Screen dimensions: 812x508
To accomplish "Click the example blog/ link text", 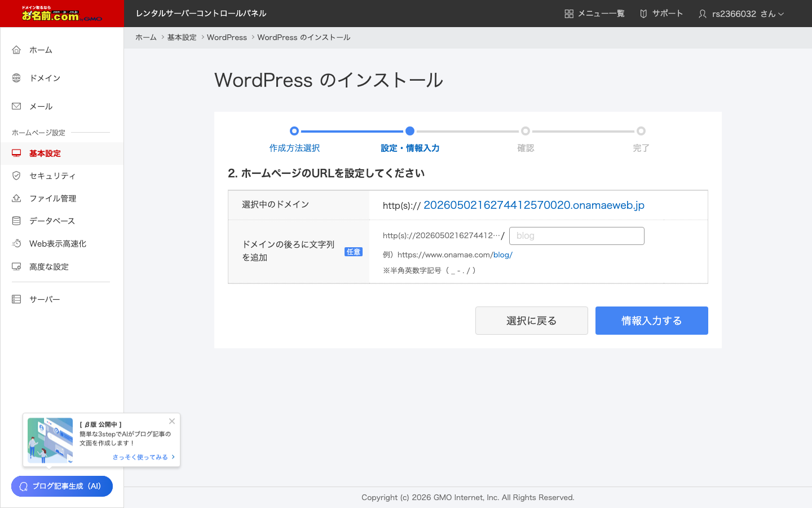I will (x=503, y=255).
